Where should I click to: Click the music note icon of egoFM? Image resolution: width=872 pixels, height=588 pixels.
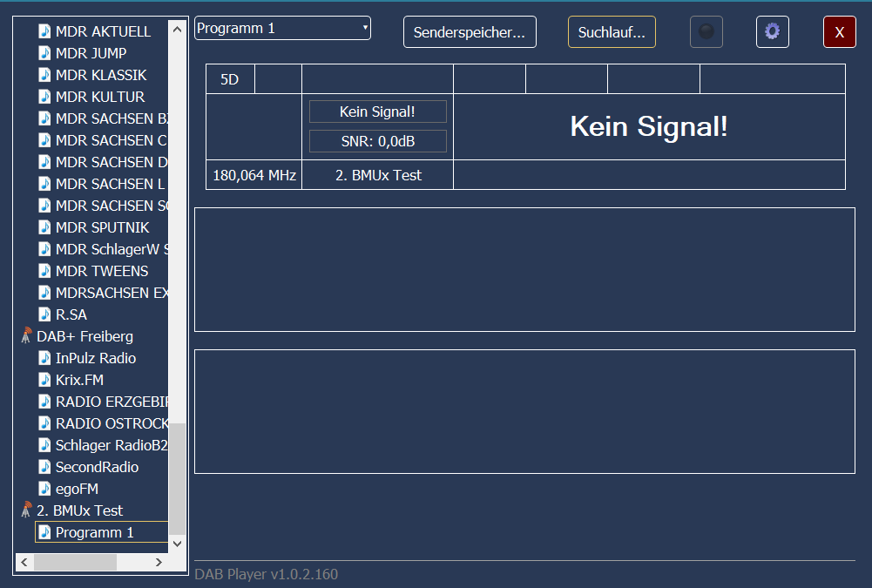point(45,489)
